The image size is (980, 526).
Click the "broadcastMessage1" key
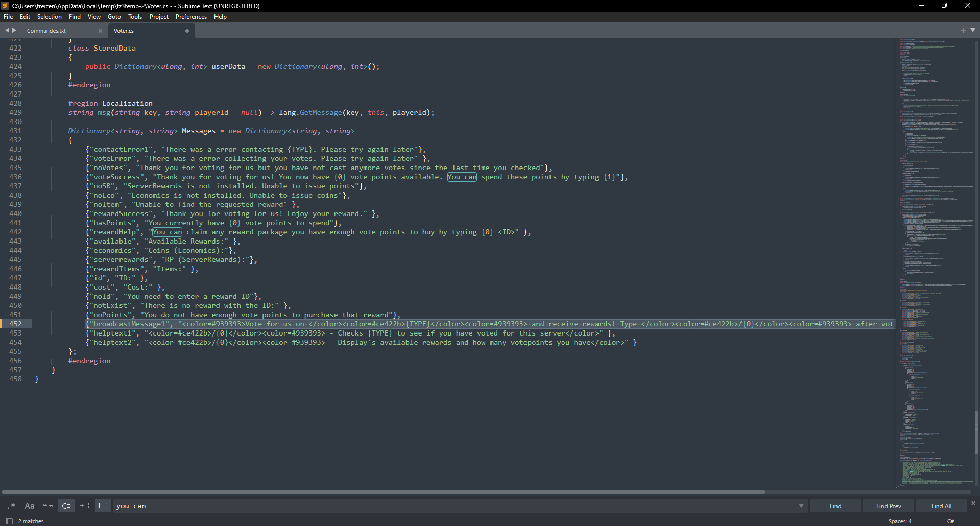[130, 324]
